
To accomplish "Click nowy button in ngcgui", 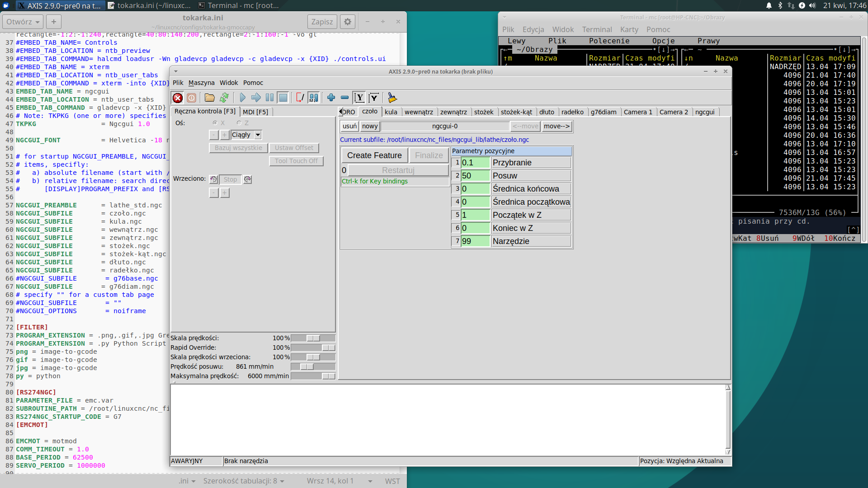I will click(369, 126).
